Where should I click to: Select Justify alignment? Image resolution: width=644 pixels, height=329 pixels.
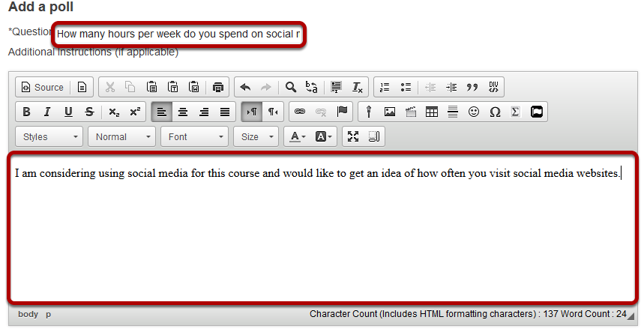click(x=225, y=112)
